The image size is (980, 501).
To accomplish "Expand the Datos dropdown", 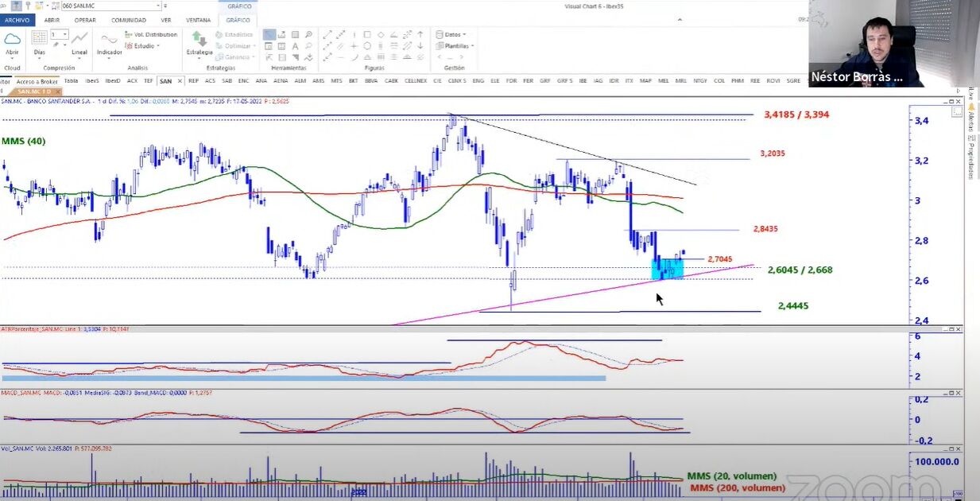I will pos(464,34).
